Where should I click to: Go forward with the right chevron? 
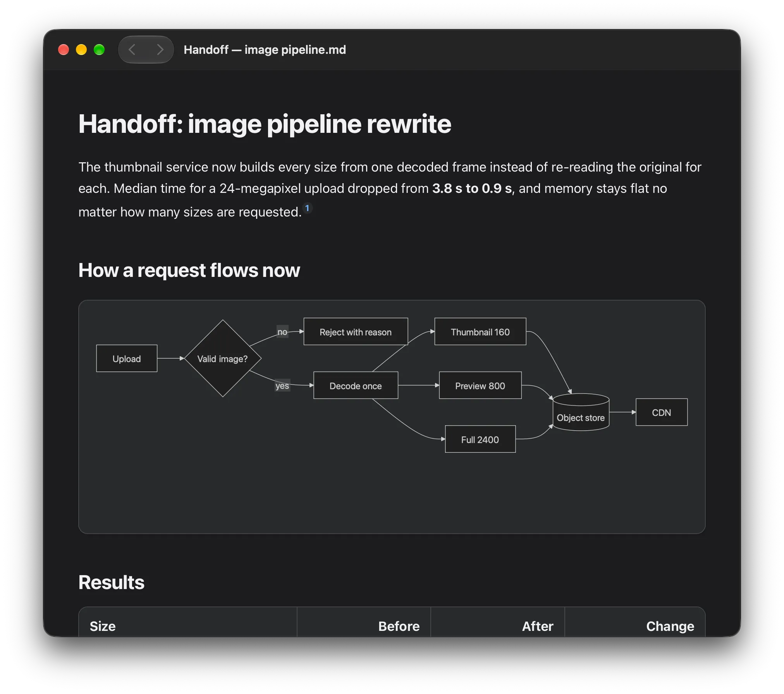160,50
